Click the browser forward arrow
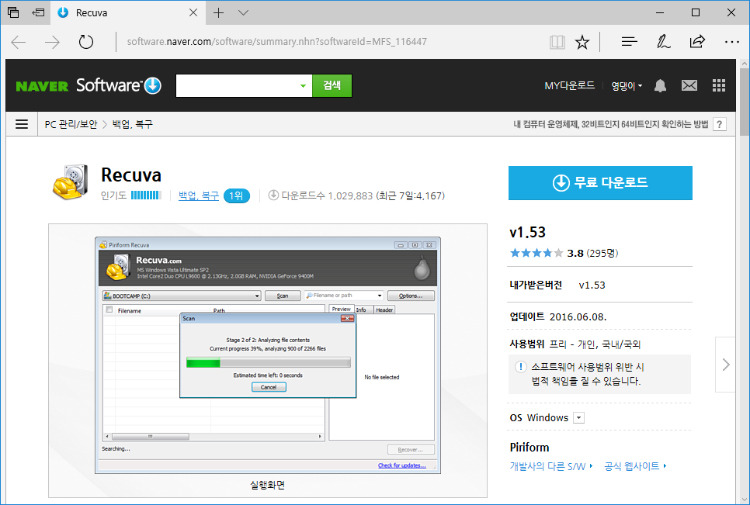This screenshot has width=750, height=505. tap(52, 42)
